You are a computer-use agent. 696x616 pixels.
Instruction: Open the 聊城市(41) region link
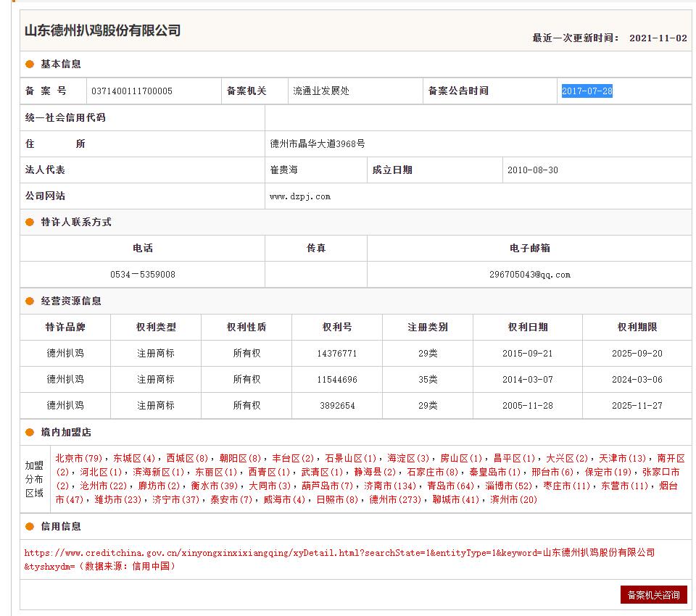[x=456, y=500]
